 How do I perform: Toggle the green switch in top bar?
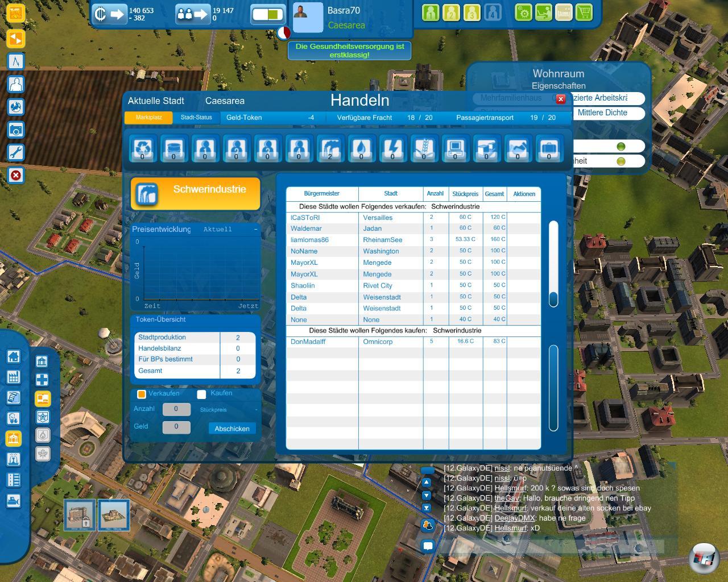click(x=267, y=14)
